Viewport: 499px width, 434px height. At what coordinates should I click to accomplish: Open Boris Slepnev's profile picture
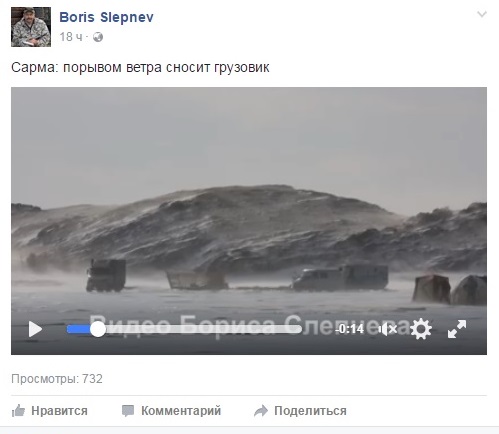pos(31,27)
